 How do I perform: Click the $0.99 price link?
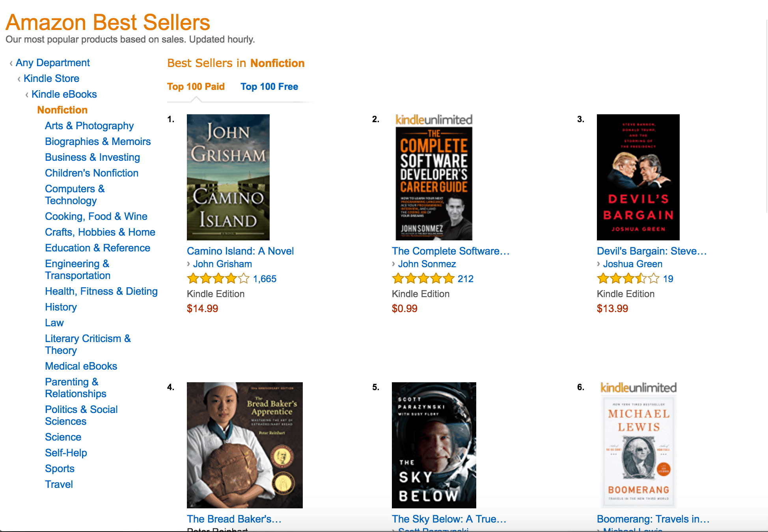(405, 309)
